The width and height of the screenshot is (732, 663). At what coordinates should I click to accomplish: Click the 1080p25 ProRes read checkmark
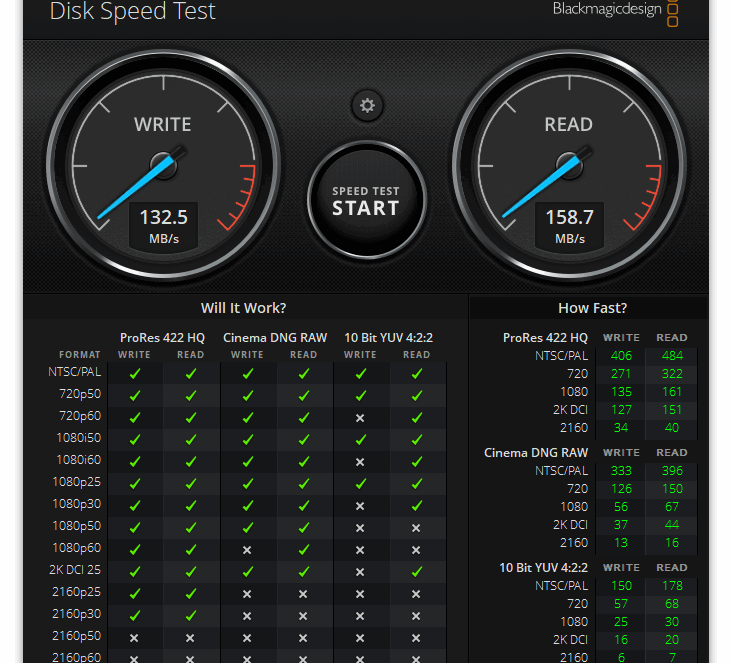(190, 484)
